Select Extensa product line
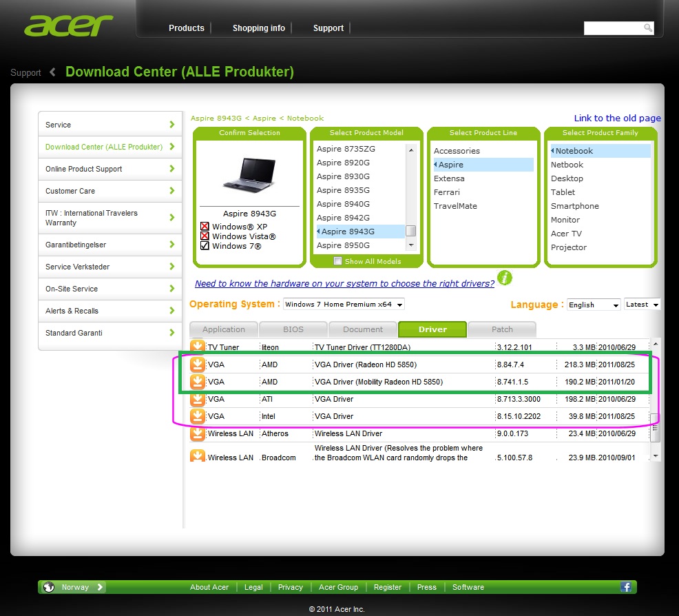The height and width of the screenshot is (616, 679). 449,178
